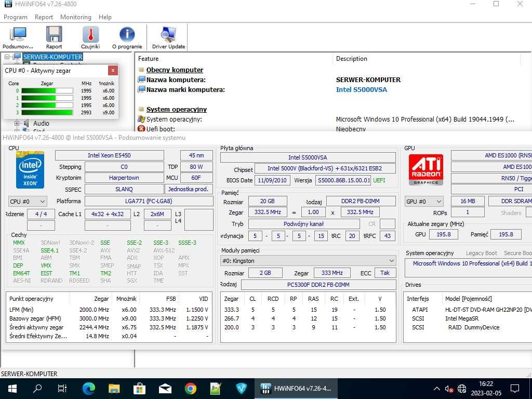The width and height of the screenshot is (532, 399).
Task: Open the Podsumowanie summary toolbar icon
Action: pos(18,37)
